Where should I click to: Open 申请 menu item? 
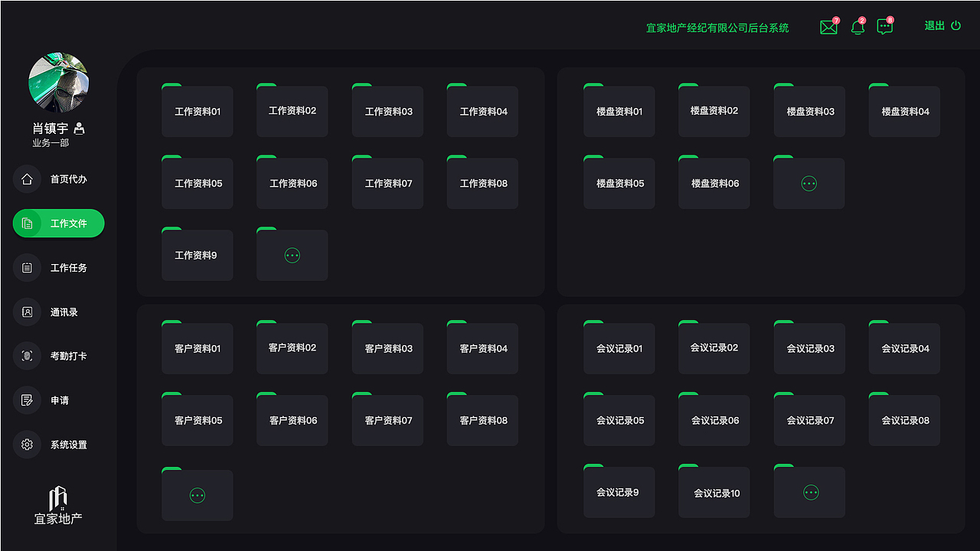point(58,400)
